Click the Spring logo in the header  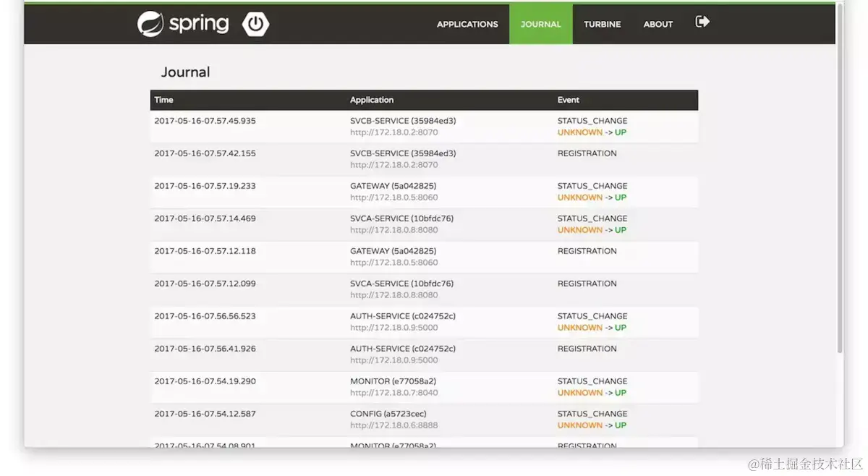pos(183,24)
